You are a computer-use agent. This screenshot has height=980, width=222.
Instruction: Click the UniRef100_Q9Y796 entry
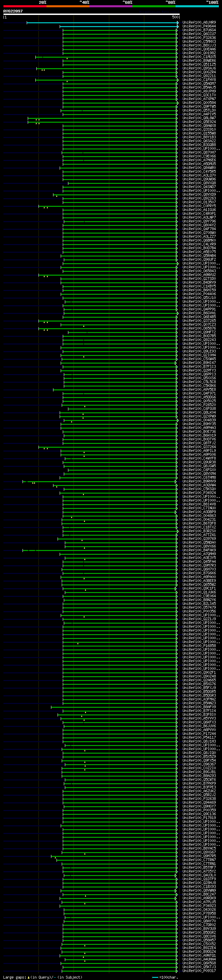tap(199, 221)
